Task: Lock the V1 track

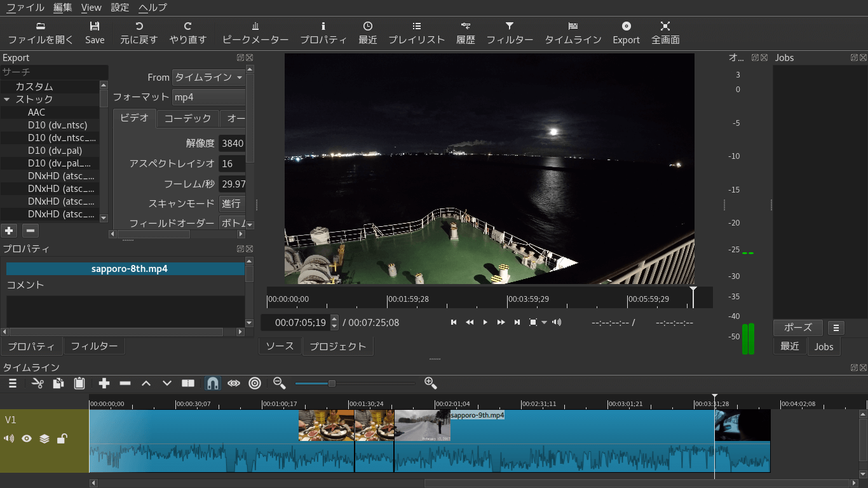Action: (x=62, y=438)
